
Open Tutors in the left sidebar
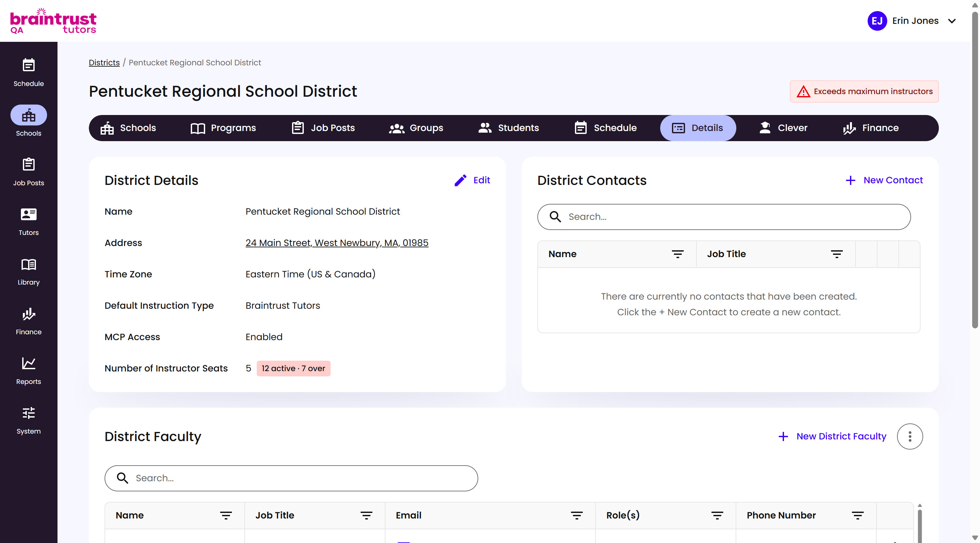[x=28, y=222]
